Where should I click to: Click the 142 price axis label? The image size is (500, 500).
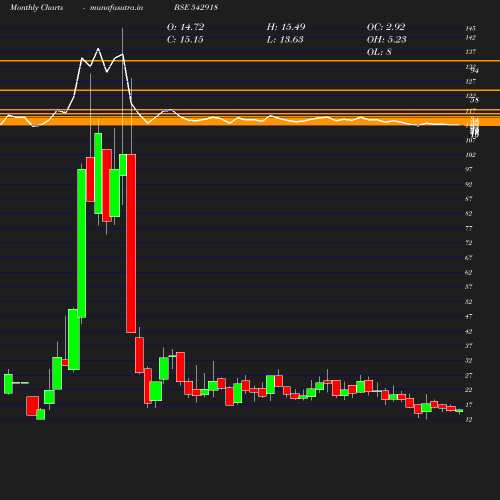pos(470,38)
